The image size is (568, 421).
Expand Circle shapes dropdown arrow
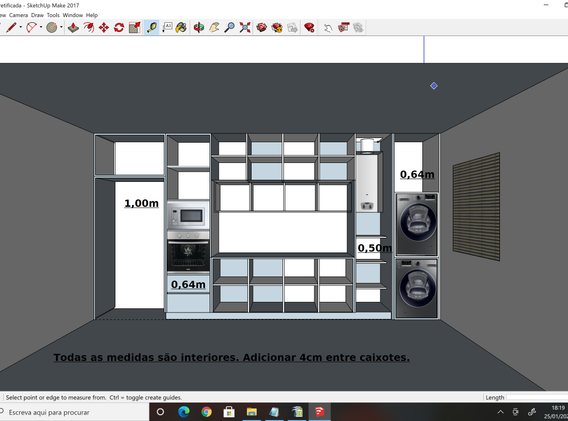[61, 27]
